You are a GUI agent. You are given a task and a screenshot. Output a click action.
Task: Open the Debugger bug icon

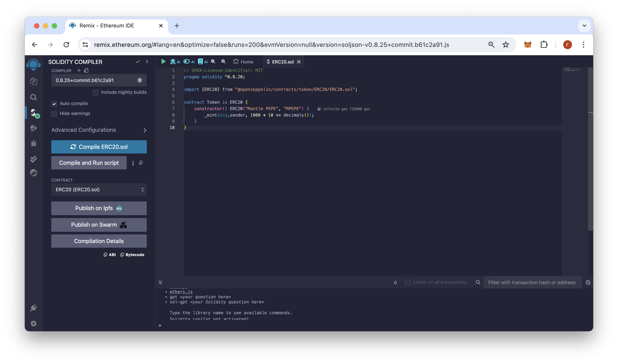pos(34,144)
